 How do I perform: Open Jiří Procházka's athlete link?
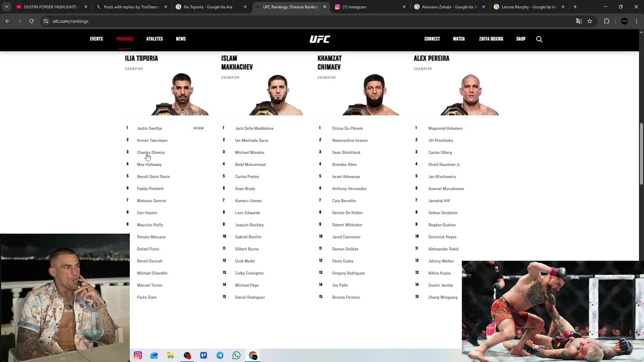pos(440,140)
